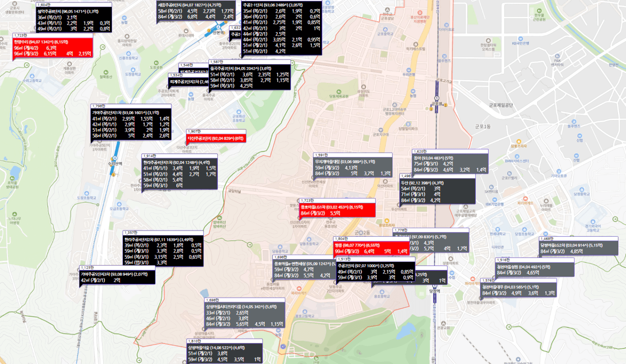Click the red 용호마을LG1차 price label
The height and width of the screenshot is (364, 626).
(x=337, y=210)
